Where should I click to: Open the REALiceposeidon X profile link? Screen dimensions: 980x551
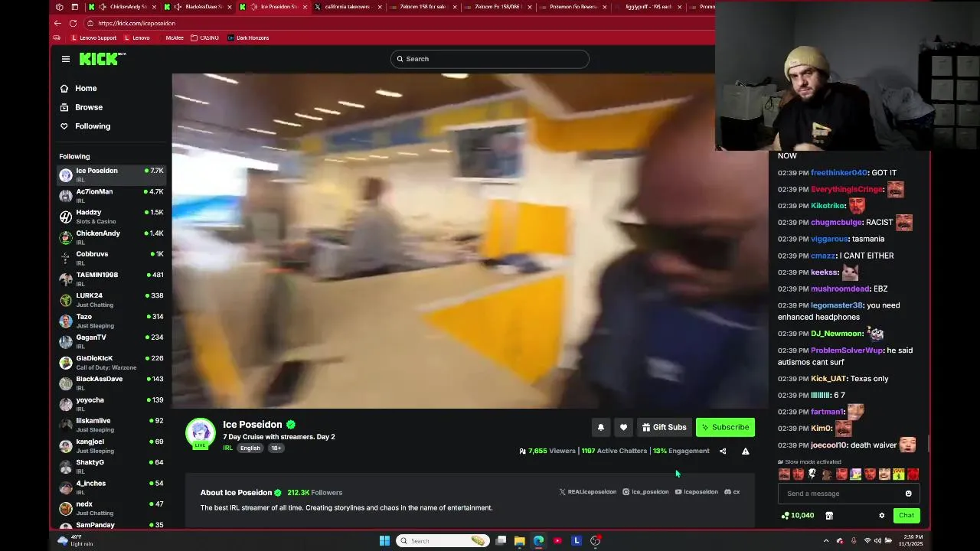[x=587, y=492]
